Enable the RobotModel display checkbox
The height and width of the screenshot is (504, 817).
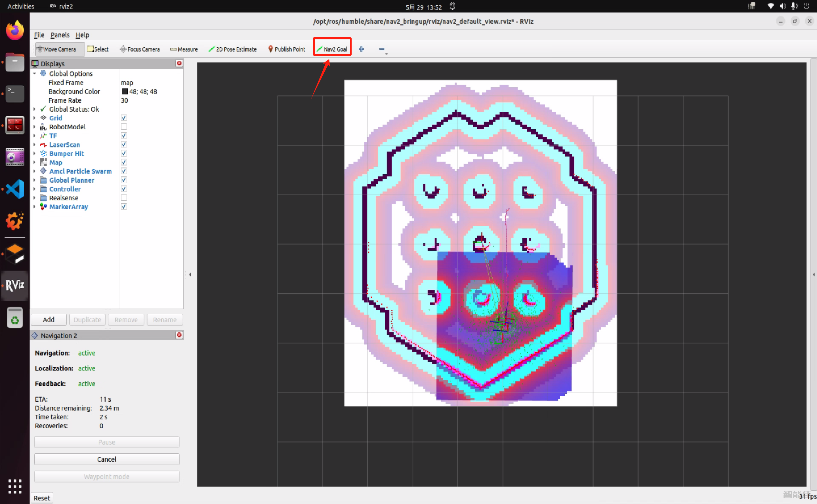click(x=124, y=127)
